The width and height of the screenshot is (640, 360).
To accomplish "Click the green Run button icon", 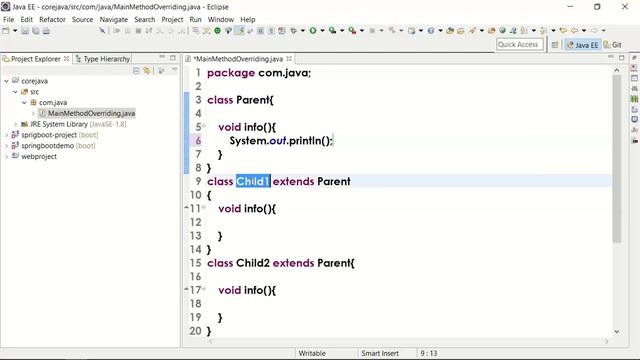I will [x=313, y=31].
